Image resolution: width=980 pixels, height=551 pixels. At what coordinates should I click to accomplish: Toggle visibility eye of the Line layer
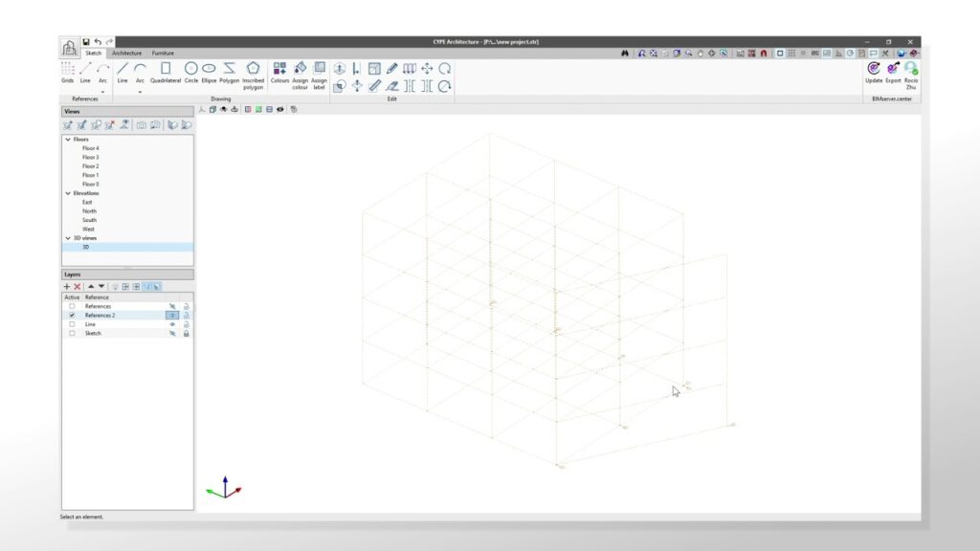click(172, 324)
